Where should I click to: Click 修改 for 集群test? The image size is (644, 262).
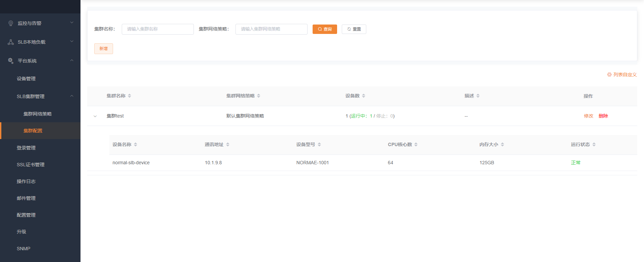coord(588,116)
